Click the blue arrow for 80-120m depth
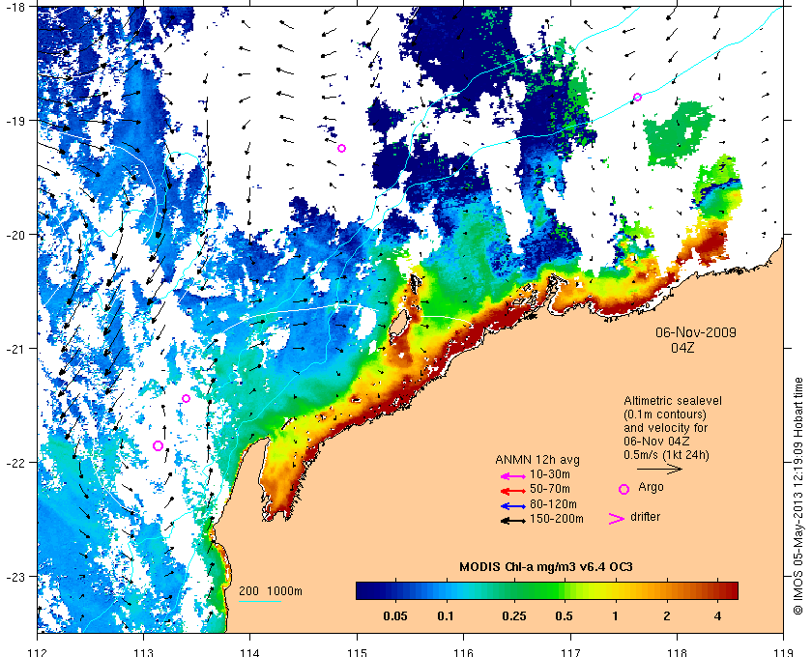The height and width of the screenshot is (657, 812). click(x=513, y=506)
